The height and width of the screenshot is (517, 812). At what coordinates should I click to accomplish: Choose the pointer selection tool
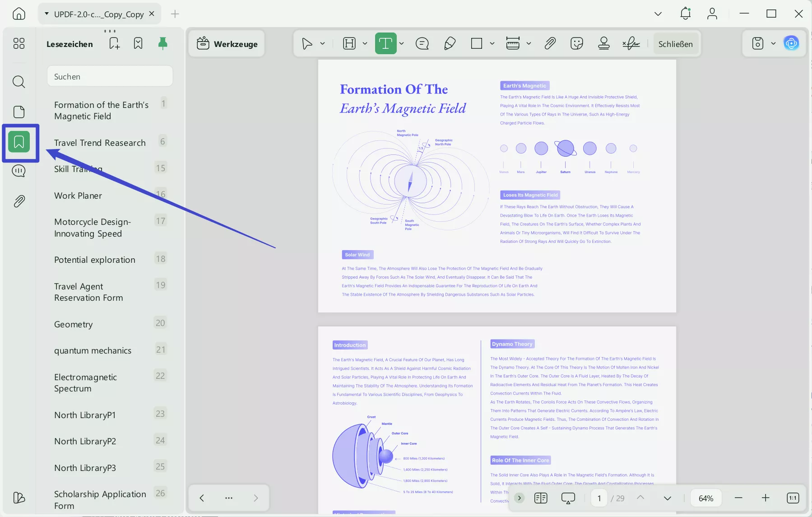point(307,44)
